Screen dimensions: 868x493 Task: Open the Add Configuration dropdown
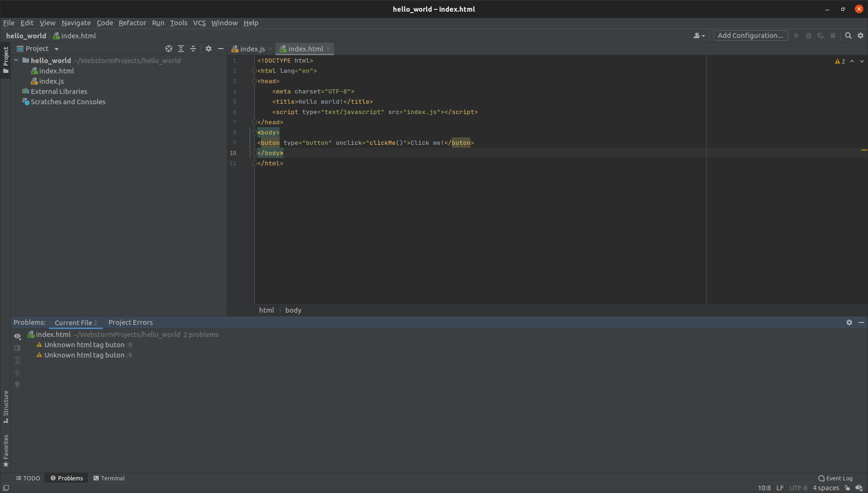click(750, 35)
